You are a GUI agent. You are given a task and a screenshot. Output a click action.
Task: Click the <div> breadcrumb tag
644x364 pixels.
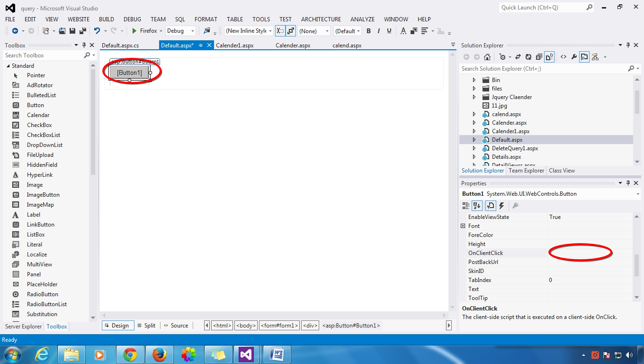point(310,326)
